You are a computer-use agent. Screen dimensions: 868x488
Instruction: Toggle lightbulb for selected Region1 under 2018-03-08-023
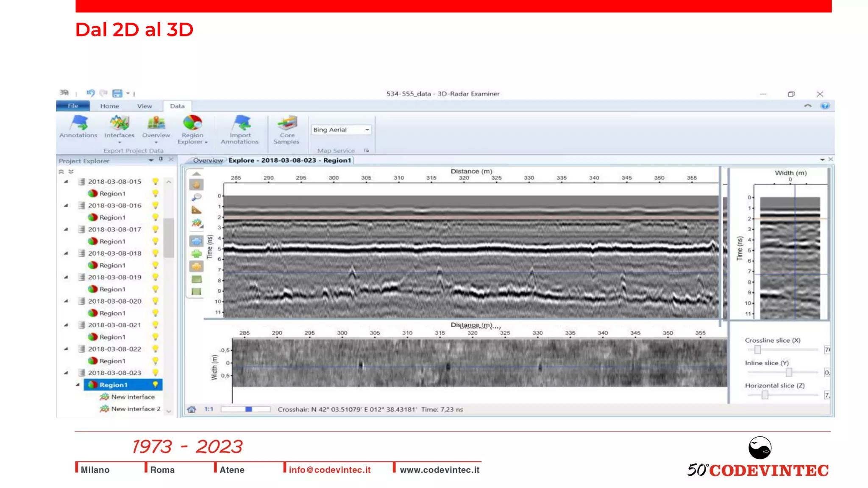[156, 385]
